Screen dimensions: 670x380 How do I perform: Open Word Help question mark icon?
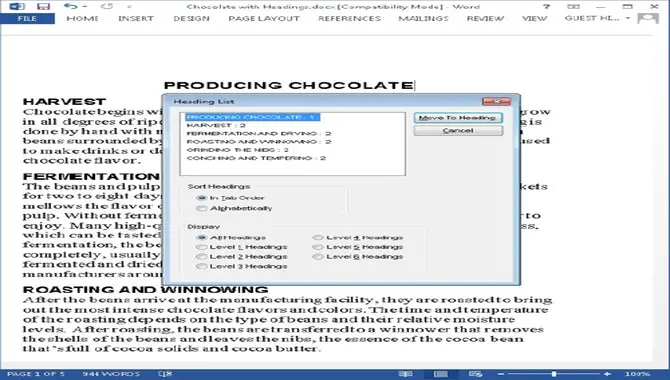546,6
